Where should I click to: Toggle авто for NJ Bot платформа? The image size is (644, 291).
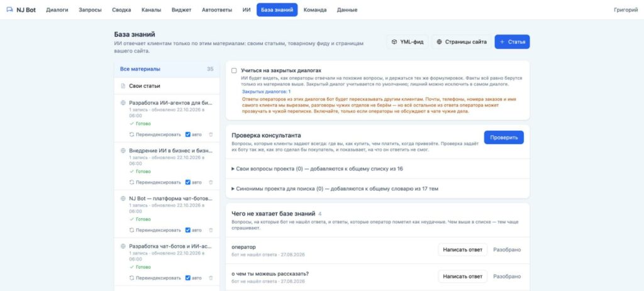(187, 230)
